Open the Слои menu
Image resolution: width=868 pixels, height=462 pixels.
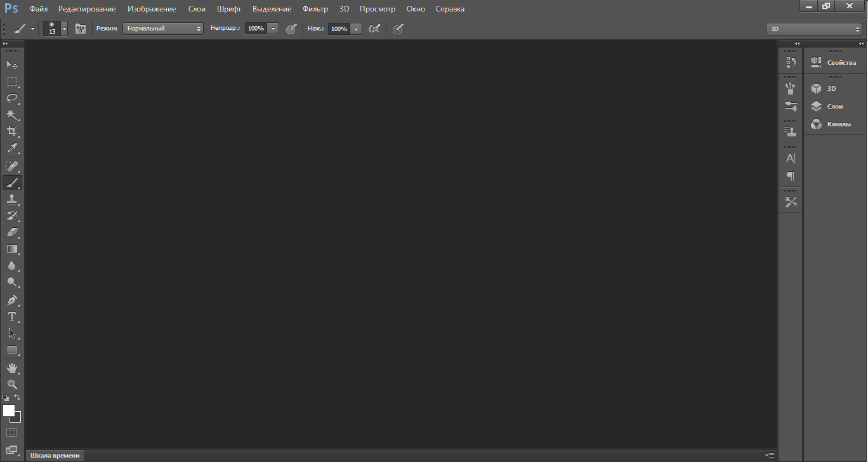197,9
